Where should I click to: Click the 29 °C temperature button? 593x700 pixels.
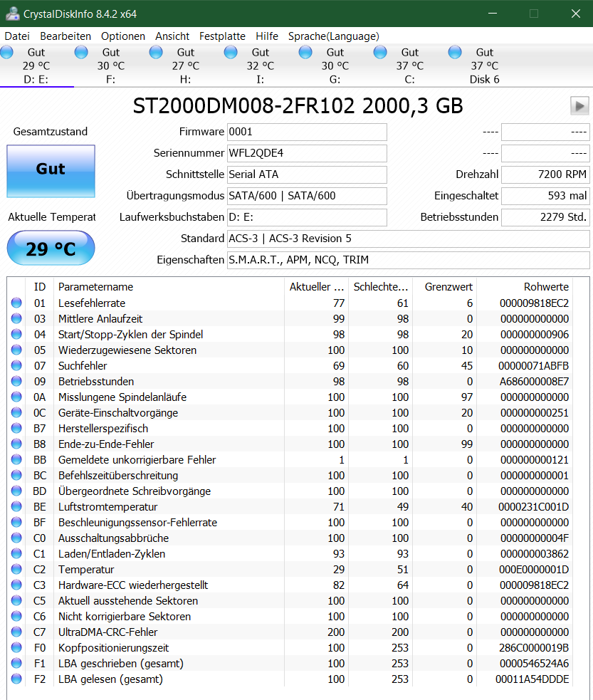pyautogui.click(x=51, y=249)
